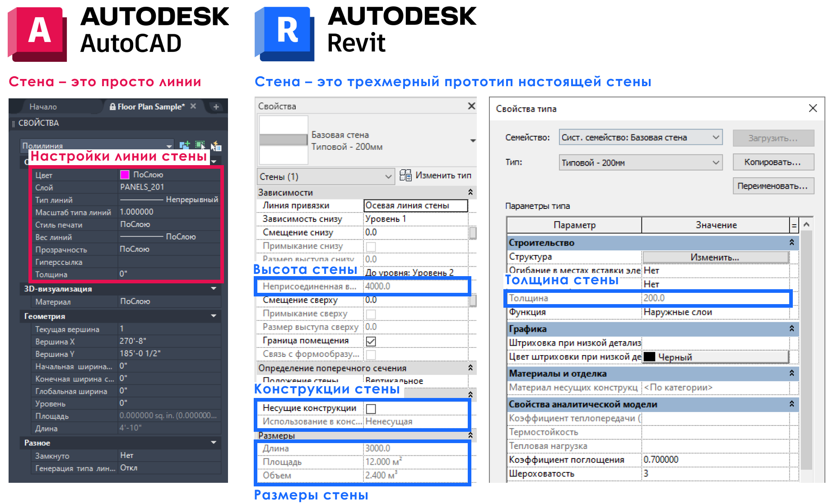This screenshot has height=504, width=833.
Task: Click the Переименовать... button
Action: (773, 186)
